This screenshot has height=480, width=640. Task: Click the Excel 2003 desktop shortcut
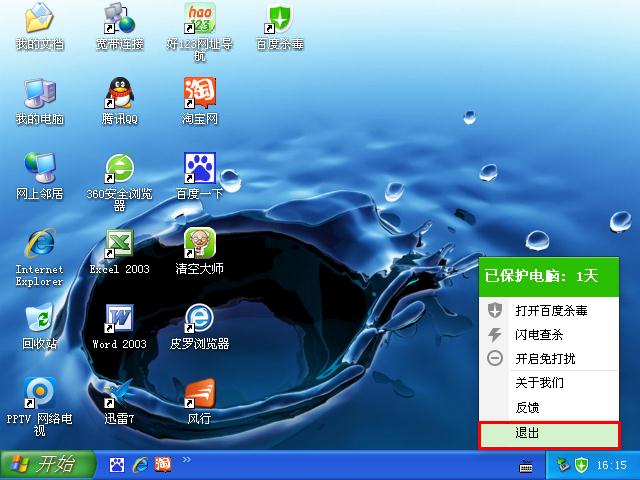coord(120,243)
